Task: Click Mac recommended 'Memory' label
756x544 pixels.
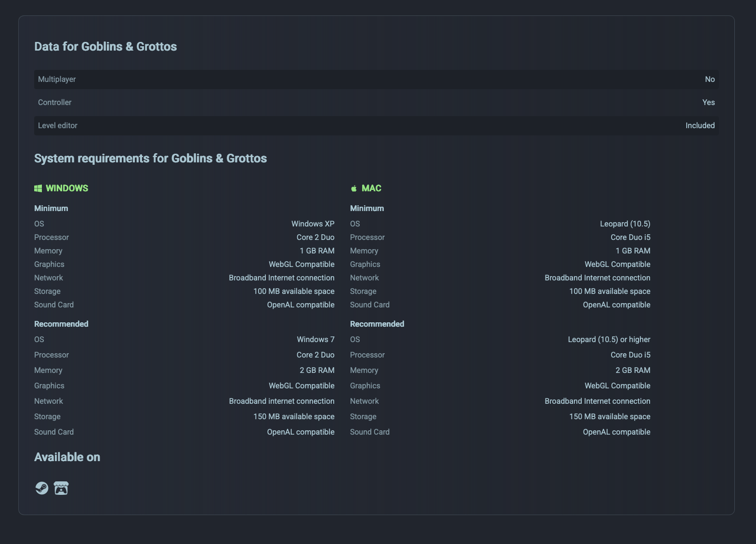Action: pyautogui.click(x=364, y=370)
